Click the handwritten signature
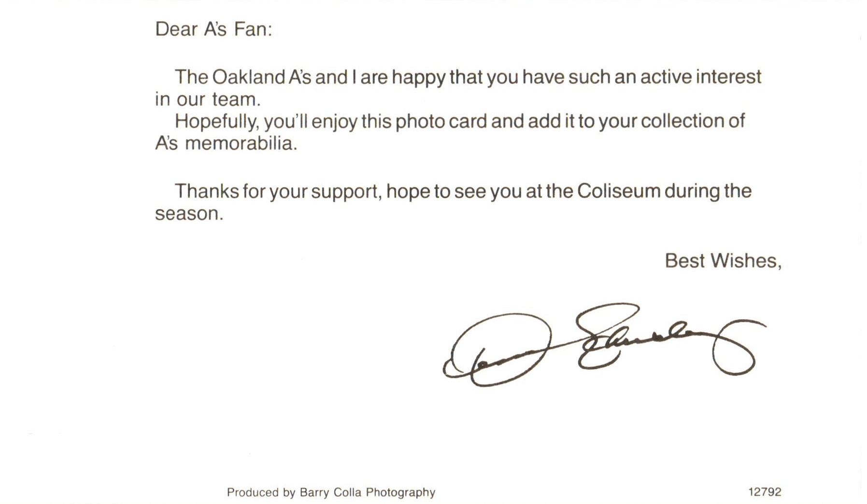Screen dimensions: 867x504 pos(604,344)
